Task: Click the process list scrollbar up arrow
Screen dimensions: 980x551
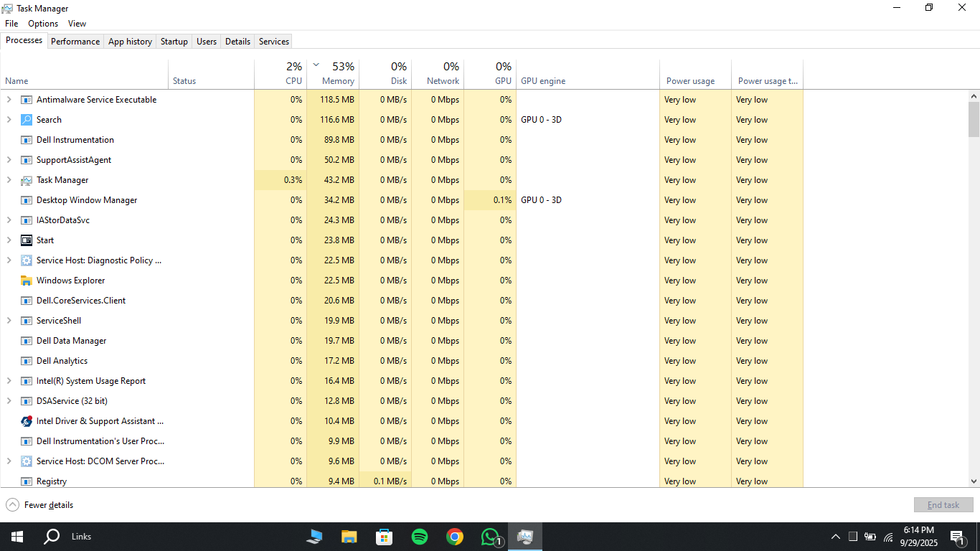Action: click(x=974, y=96)
